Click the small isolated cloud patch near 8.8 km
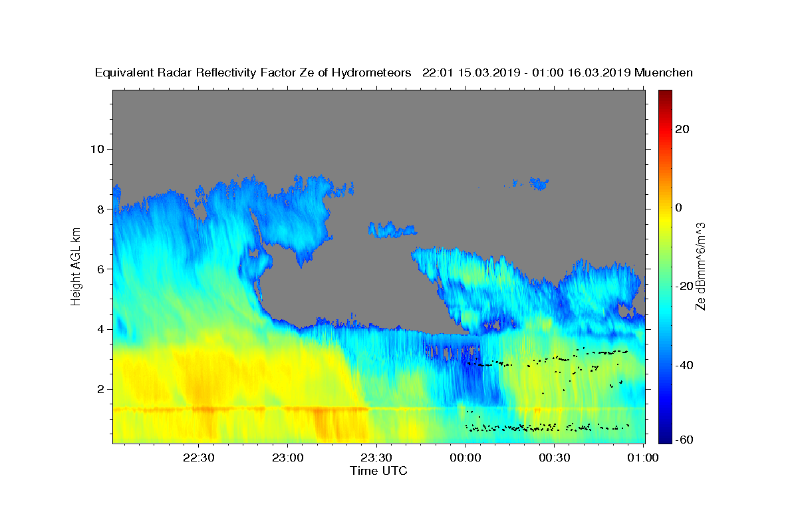Image resolution: width=798 pixels, height=532 pixels. (x=538, y=183)
